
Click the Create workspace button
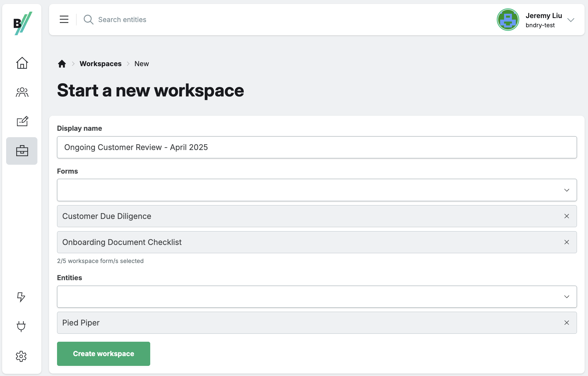pyautogui.click(x=104, y=354)
